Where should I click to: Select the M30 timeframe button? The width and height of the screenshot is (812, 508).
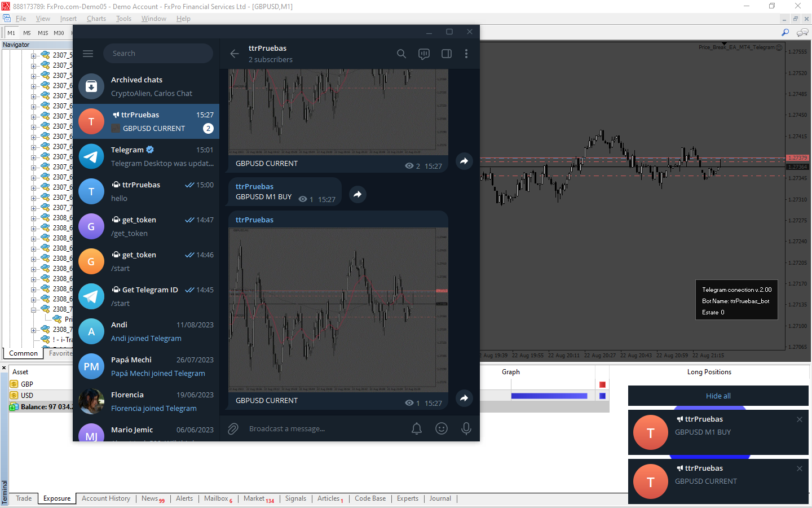(59, 33)
